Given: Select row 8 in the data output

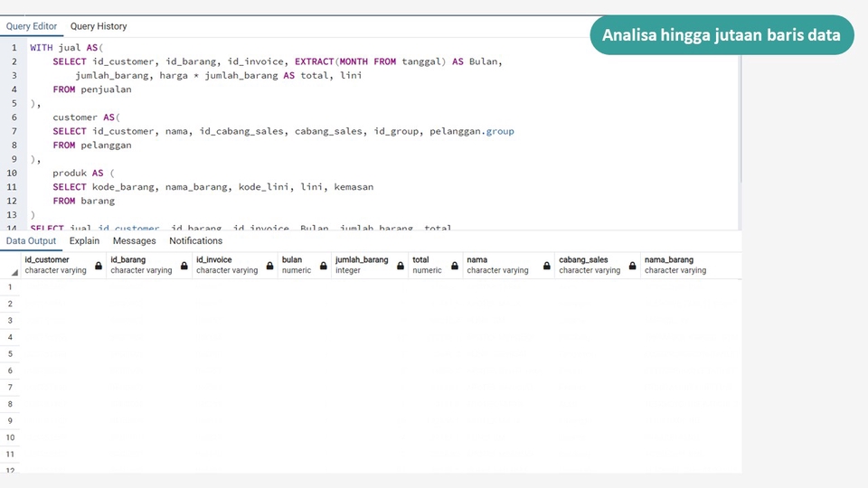Looking at the screenshot, I should click(10, 404).
